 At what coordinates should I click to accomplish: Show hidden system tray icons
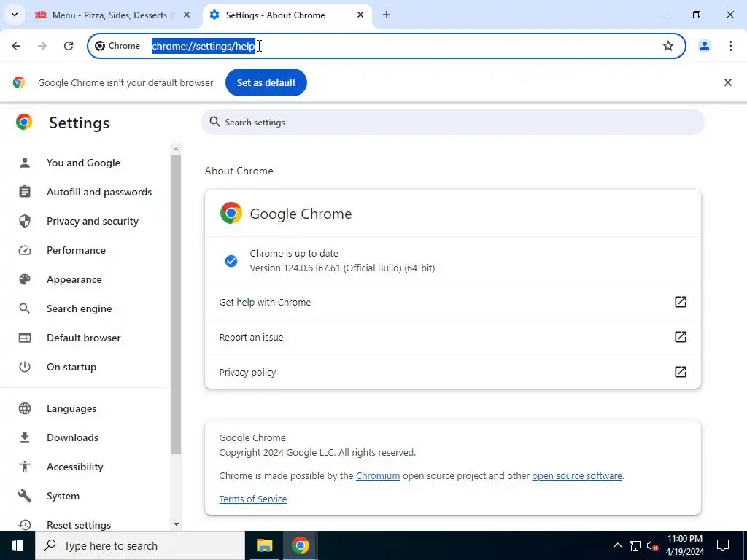pyautogui.click(x=617, y=545)
